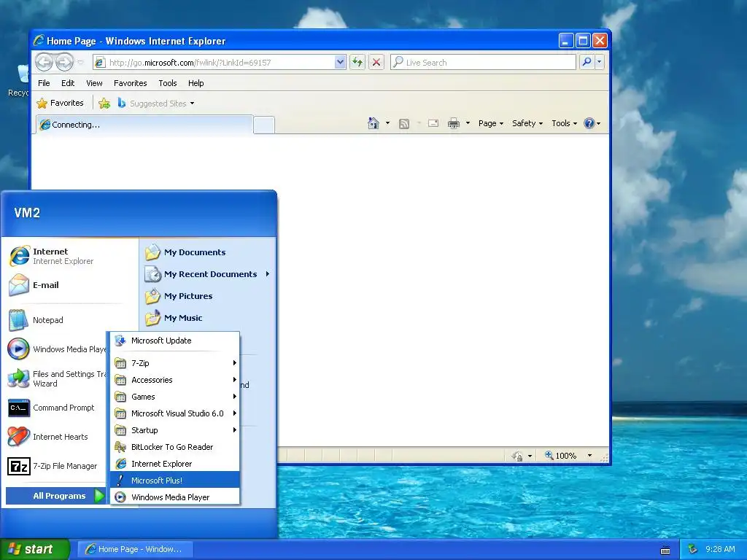This screenshot has width=747, height=560.
Task: Open the Help menu
Action: 196,83
